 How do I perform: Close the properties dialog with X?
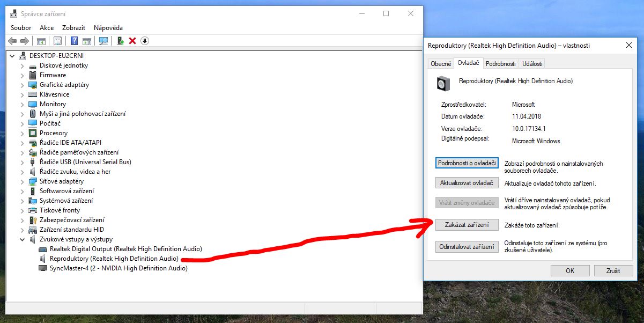tap(629, 46)
